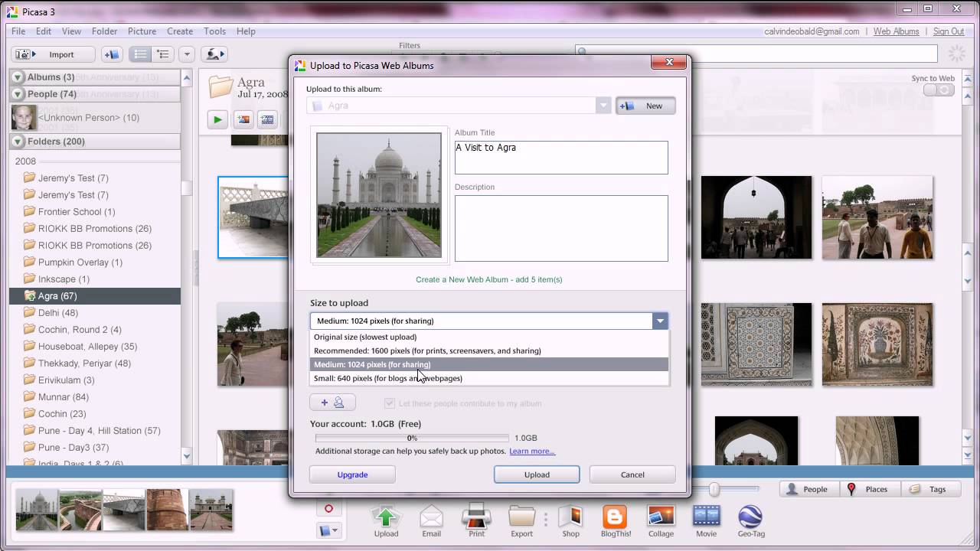980x551 pixels.
Task: Click the Sign Out link
Action: [x=949, y=31]
